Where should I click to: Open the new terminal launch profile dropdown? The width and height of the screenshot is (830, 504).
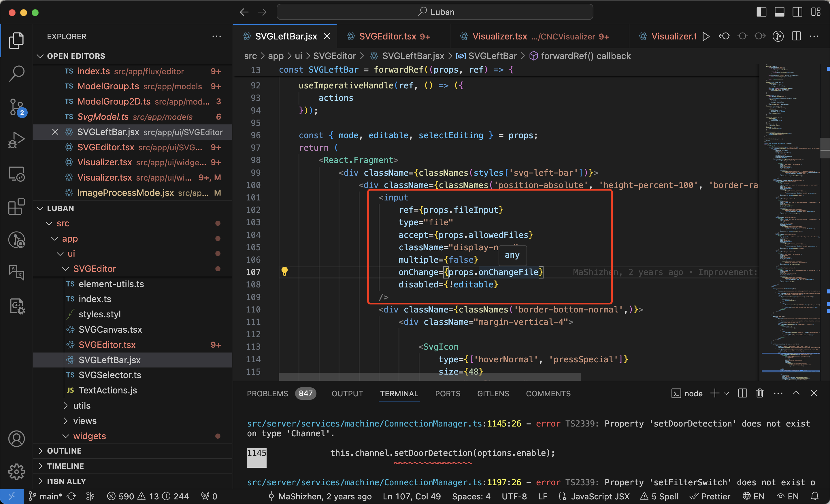[726, 393]
